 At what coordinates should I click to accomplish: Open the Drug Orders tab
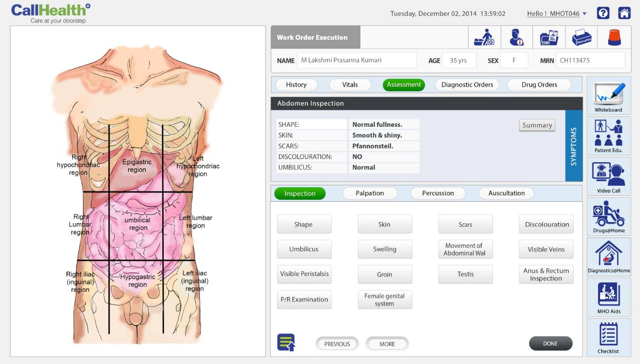click(539, 85)
